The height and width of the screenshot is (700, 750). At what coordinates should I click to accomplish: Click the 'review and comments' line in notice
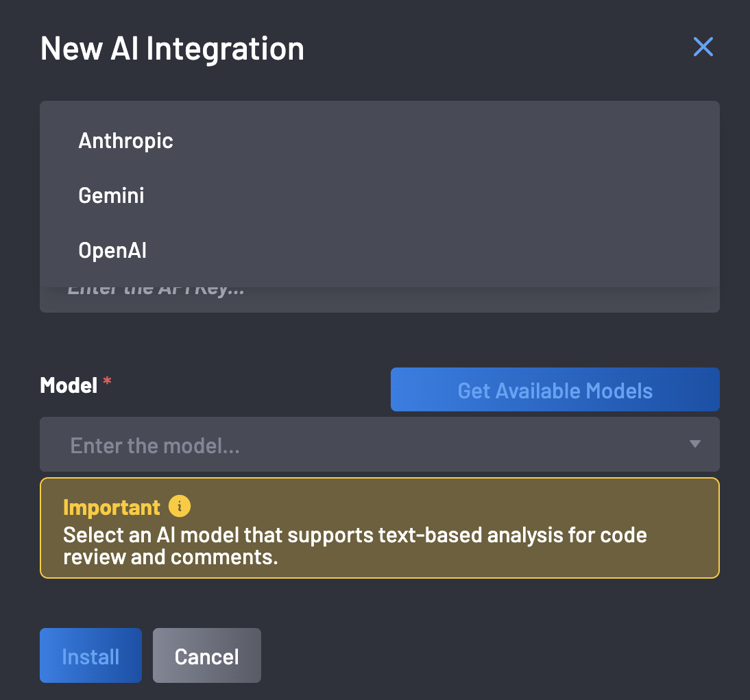click(x=170, y=557)
